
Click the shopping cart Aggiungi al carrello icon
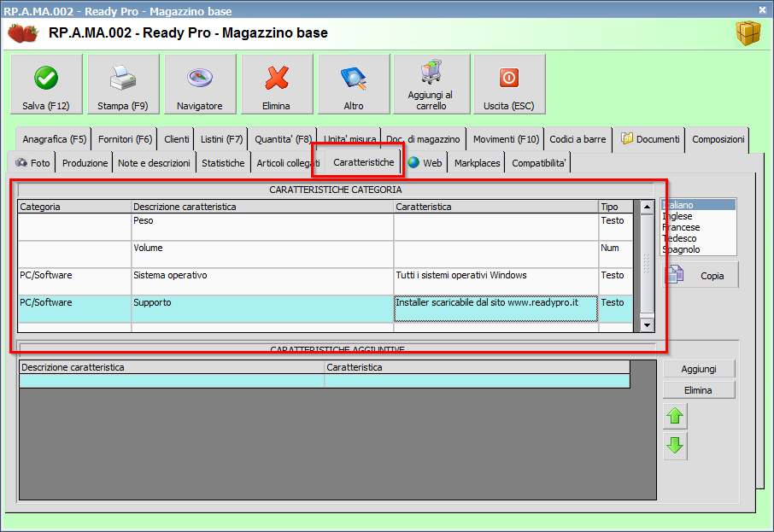431,72
